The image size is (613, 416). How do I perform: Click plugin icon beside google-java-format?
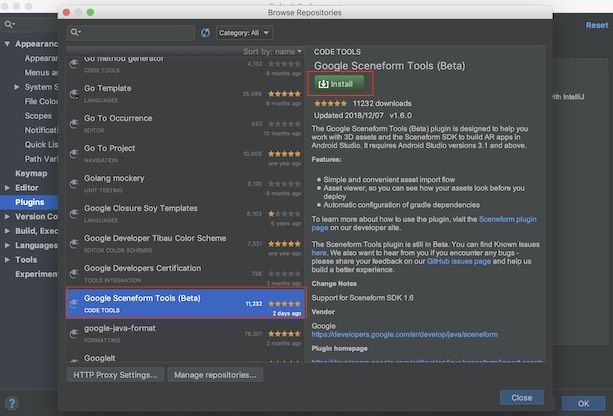[74, 334]
